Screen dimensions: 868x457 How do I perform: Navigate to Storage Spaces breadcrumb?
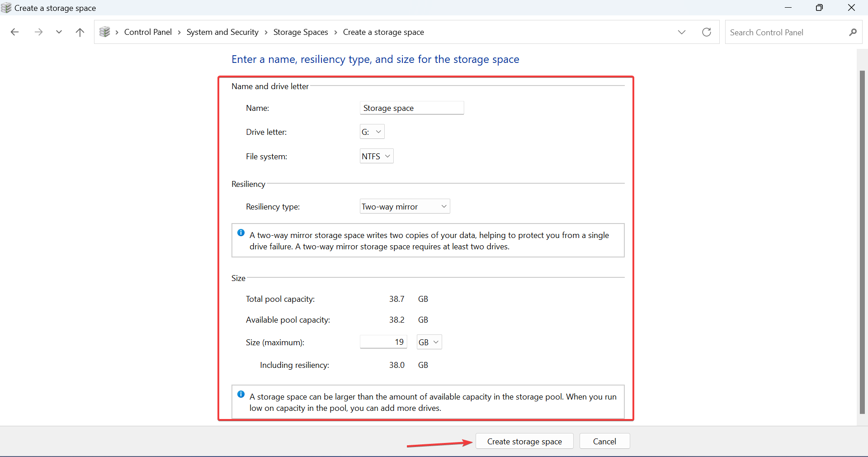point(301,32)
